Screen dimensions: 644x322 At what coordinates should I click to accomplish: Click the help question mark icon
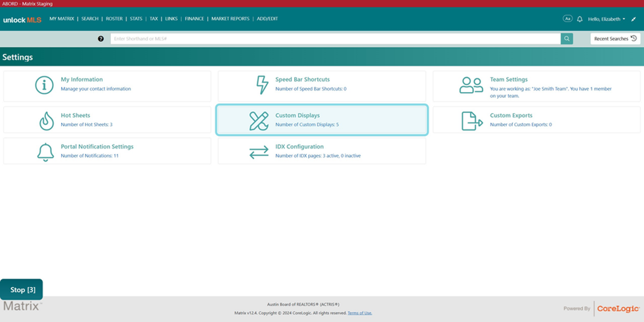point(100,39)
